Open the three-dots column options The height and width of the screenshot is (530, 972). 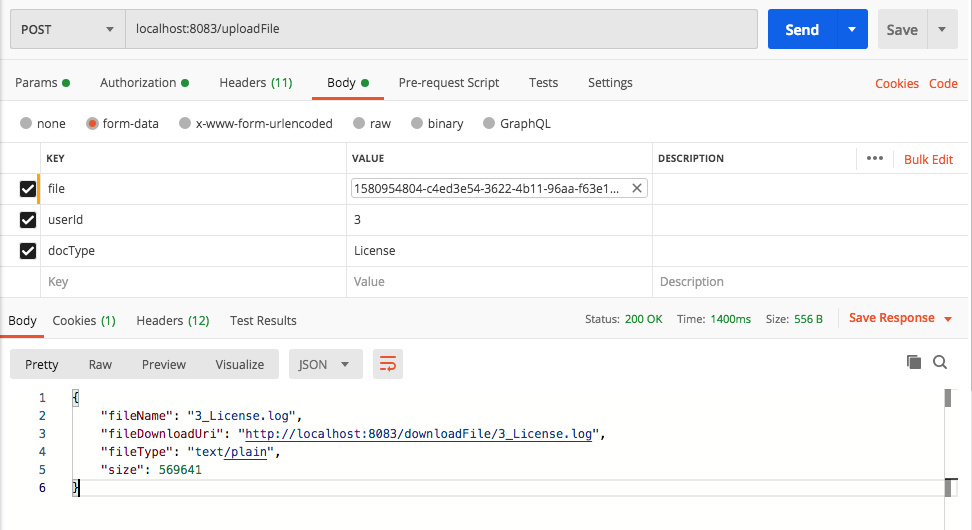pos(875,158)
